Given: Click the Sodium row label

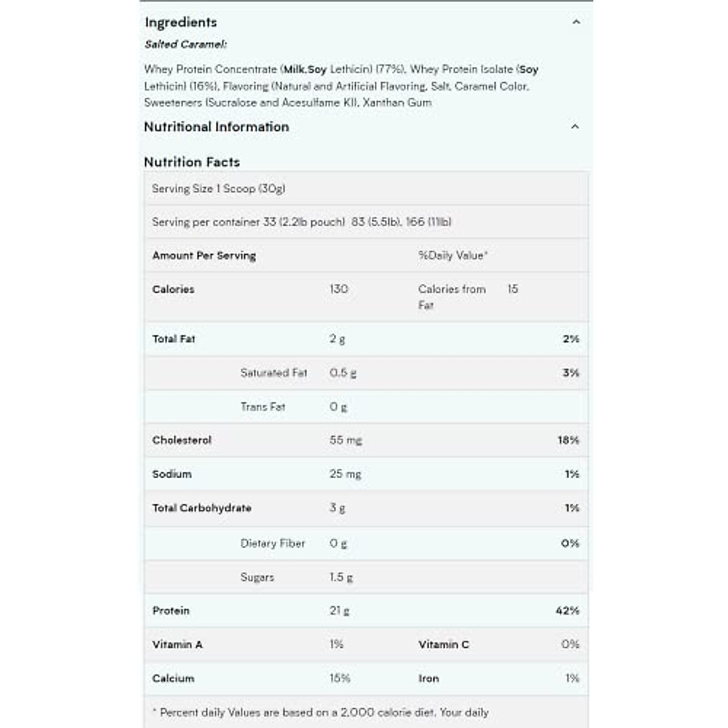Looking at the screenshot, I should [x=172, y=474].
